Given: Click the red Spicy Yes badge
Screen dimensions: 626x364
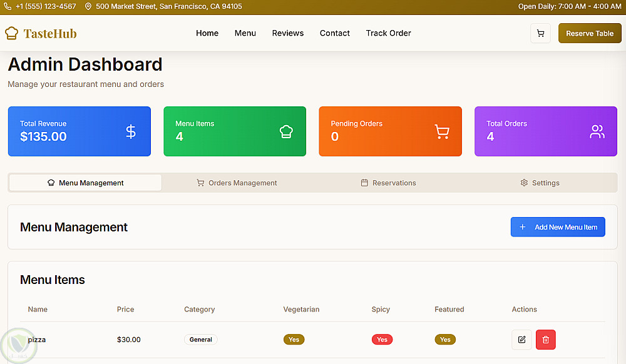Looking at the screenshot, I should [382, 340].
